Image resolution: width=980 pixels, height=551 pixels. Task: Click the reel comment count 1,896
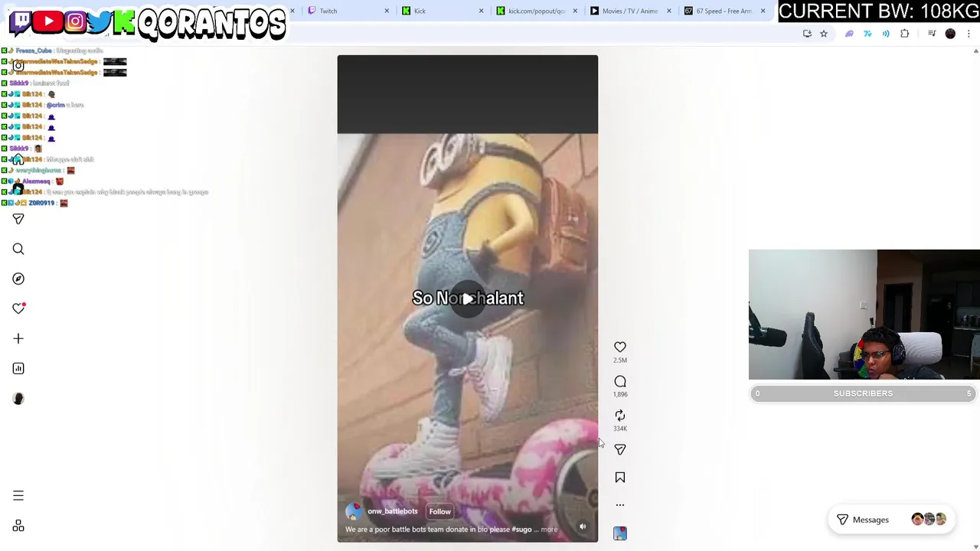[x=620, y=395]
